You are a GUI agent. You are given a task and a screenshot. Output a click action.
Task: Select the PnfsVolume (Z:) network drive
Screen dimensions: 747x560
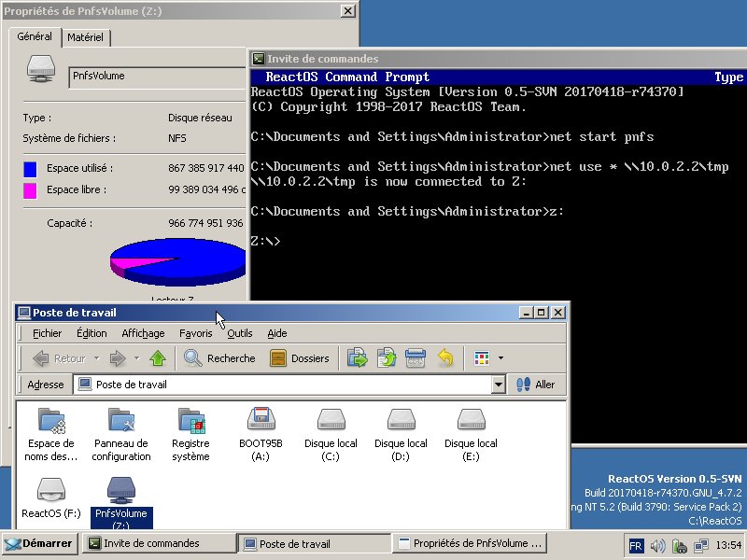(121, 502)
